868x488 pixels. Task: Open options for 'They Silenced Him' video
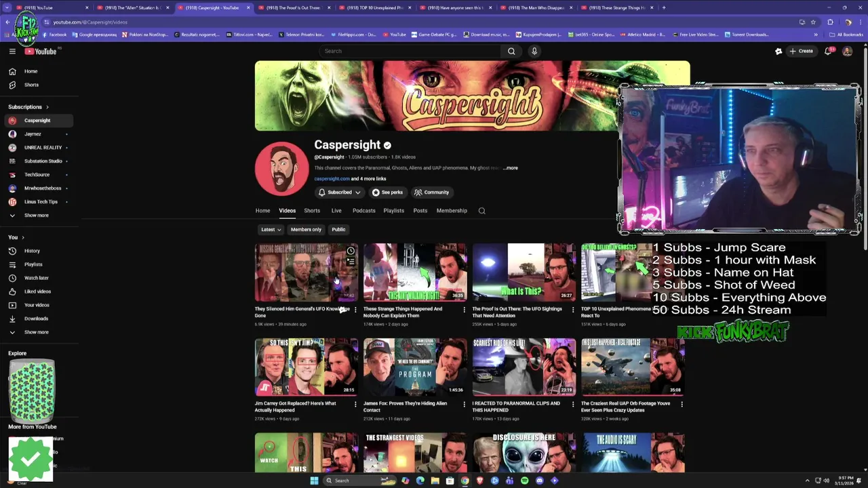pos(355,310)
